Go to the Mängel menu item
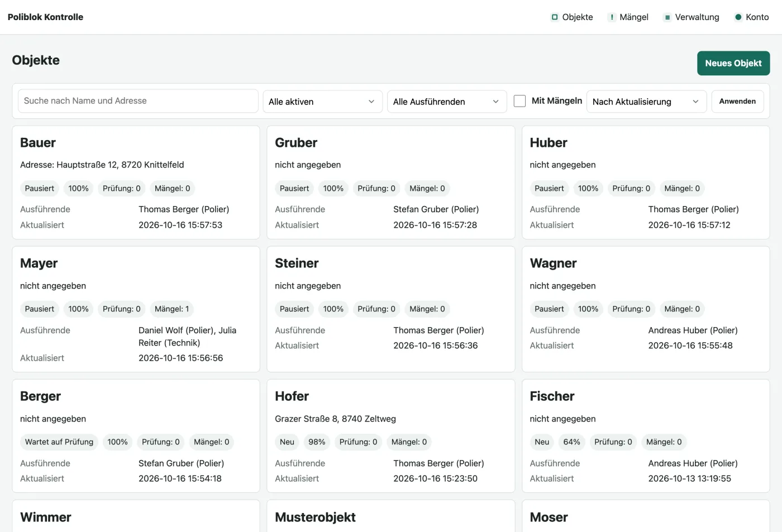 [x=628, y=17]
